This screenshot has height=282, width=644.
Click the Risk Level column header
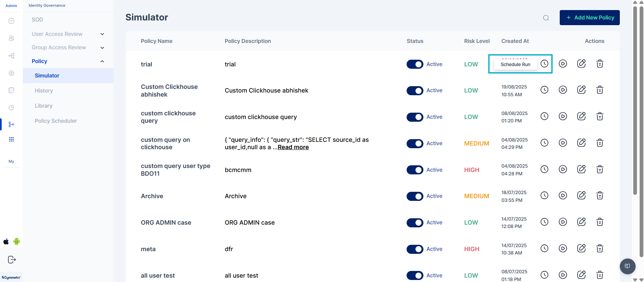[x=477, y=41]
